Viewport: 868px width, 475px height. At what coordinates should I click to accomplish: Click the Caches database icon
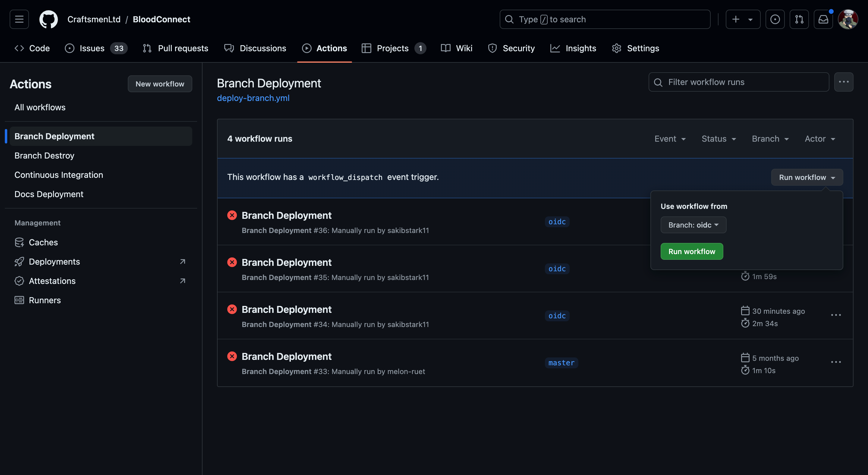(x=19, y=242)
